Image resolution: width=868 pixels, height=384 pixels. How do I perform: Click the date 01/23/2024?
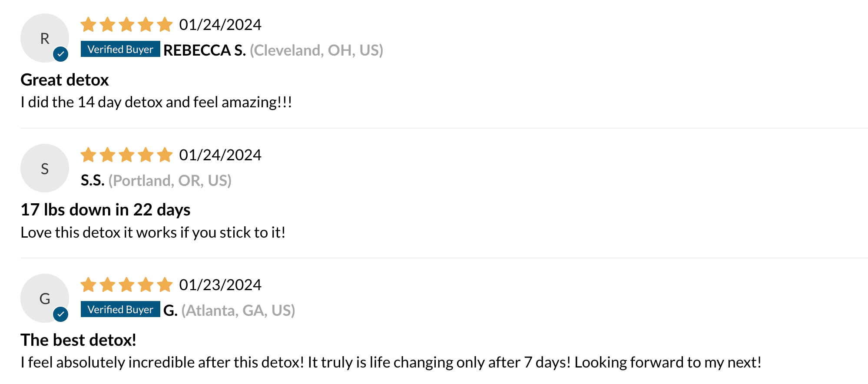(220, 285)
